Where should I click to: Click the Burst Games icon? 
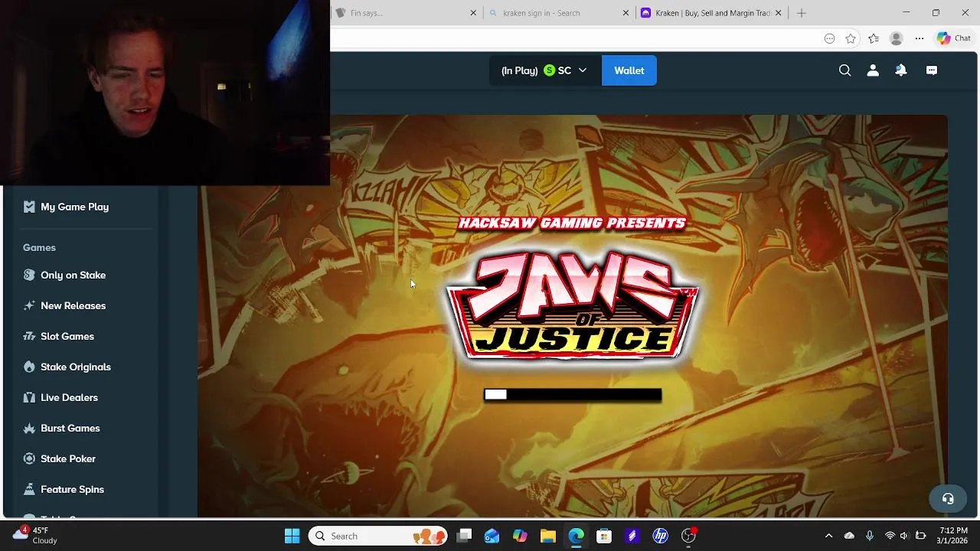tap(29, 428)
